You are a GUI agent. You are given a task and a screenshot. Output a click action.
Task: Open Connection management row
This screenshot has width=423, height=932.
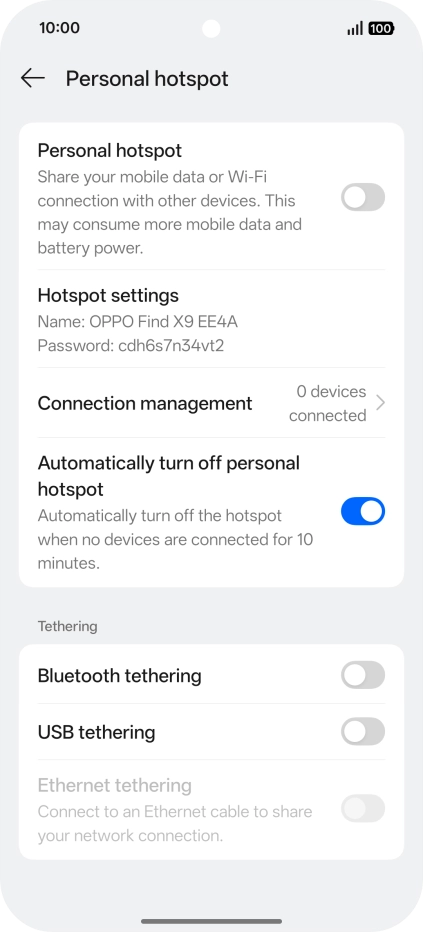click(x=212, y=403)
